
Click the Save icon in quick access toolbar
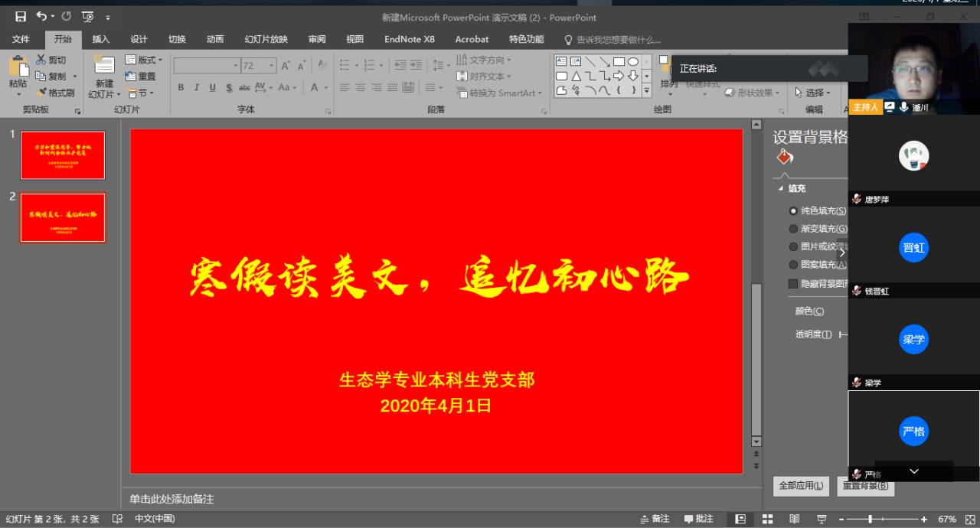pyautogui.click(x=21, y=16)
